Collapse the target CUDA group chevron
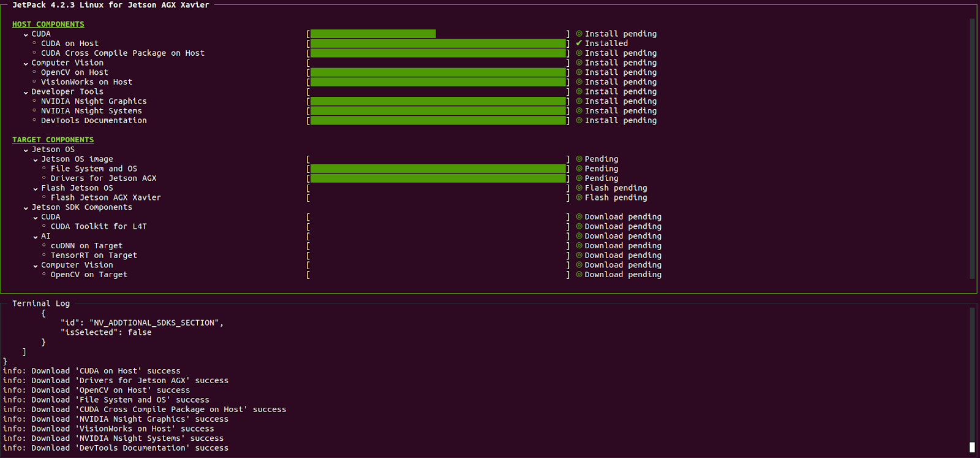 (x=36, y=217)
